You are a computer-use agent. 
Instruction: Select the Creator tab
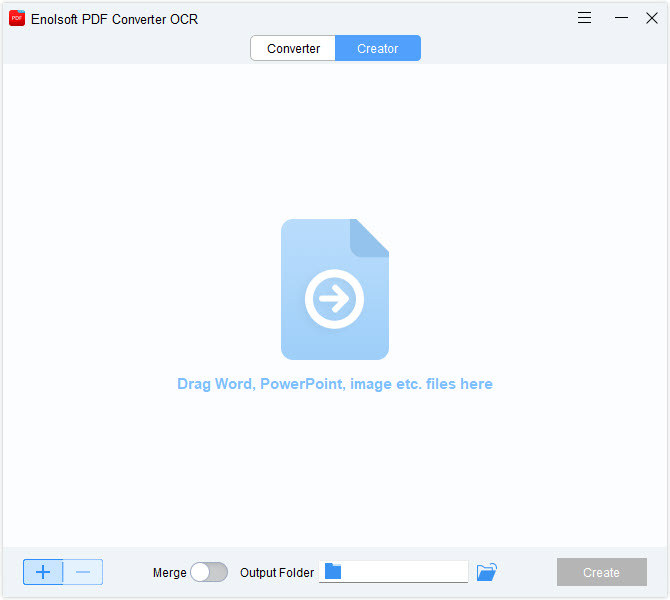point(378,48)
